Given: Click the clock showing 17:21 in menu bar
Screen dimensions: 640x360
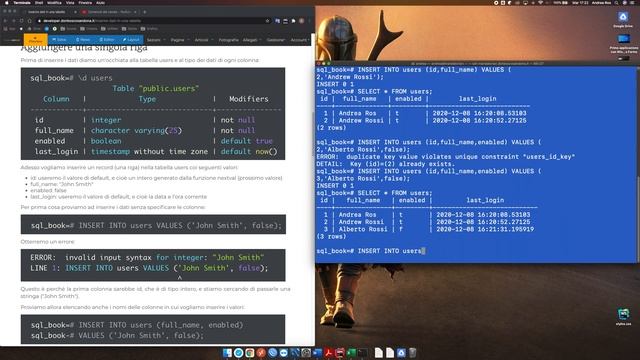Looking at the screenshot, I should (580, 2).
